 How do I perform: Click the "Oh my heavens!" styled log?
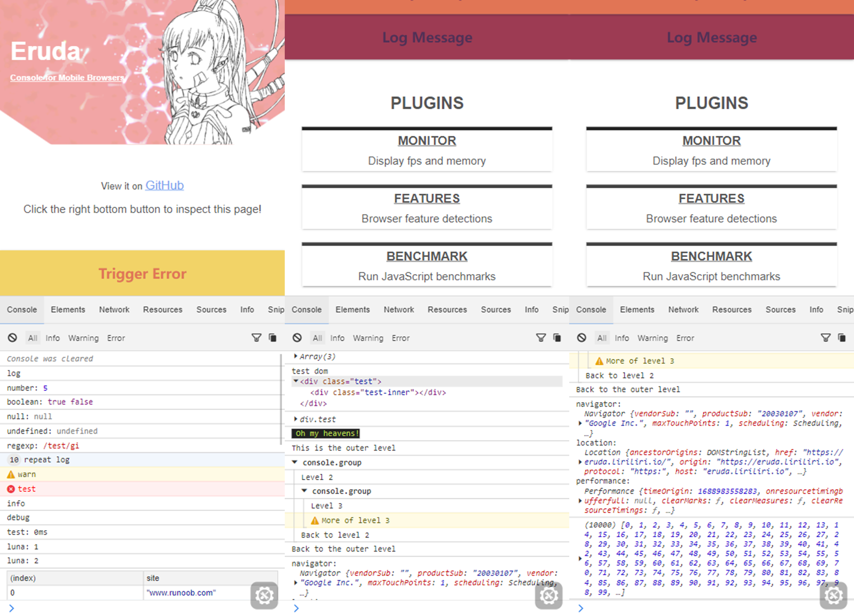pyautogui.click(x=326, y=433)
